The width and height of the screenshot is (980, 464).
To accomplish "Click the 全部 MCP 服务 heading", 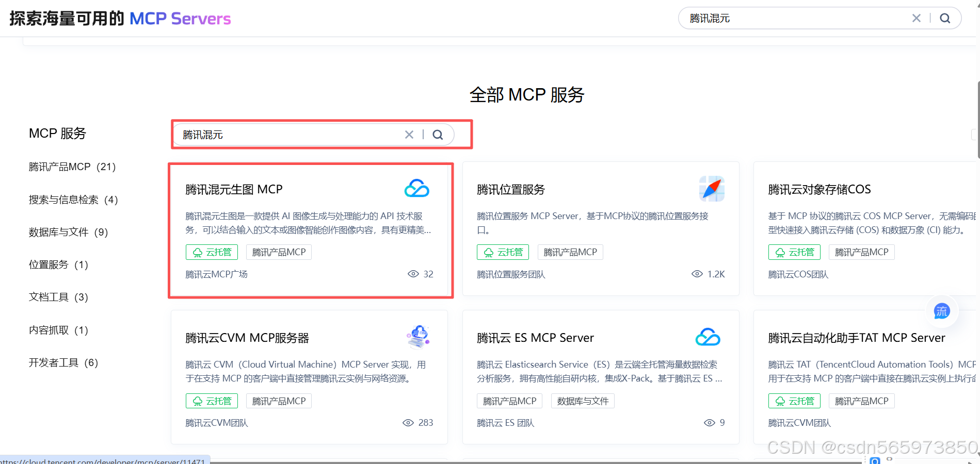I will point(527,95).
